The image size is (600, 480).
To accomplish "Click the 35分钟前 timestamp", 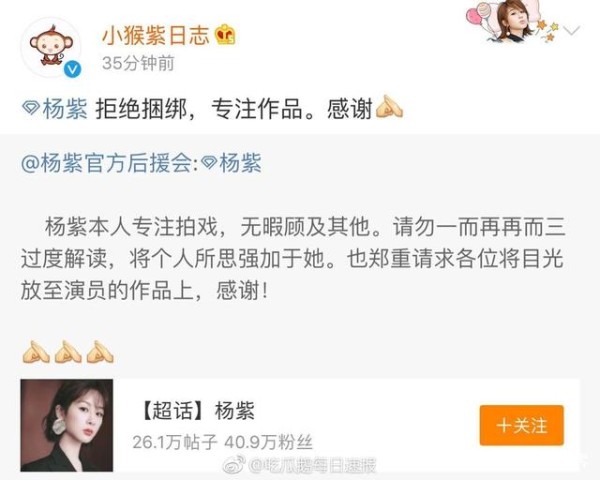I will pyautogui.click(x=138, y=63).
